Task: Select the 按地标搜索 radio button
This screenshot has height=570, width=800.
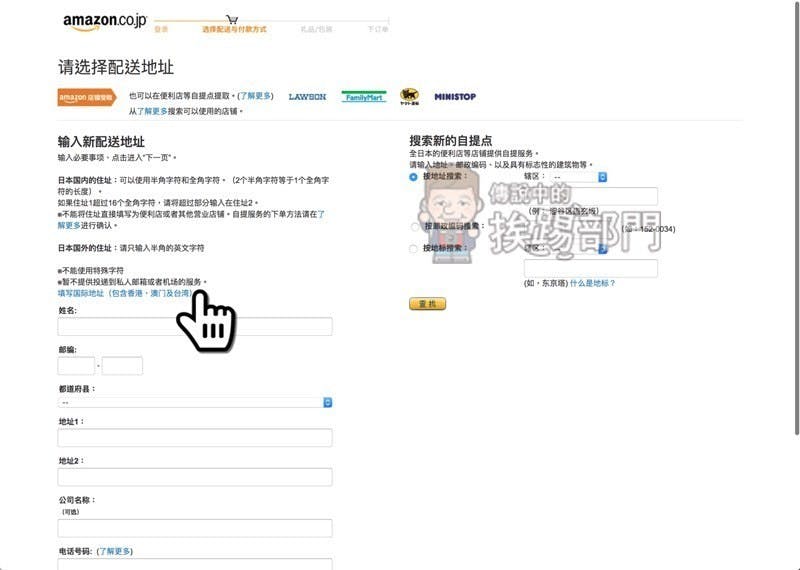Action: point(413,249)
